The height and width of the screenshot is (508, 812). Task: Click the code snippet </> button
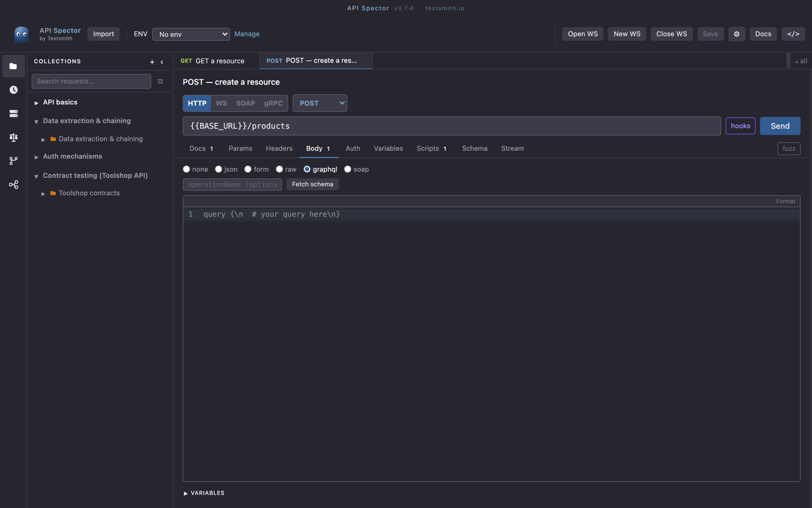(x=793, y=34)
